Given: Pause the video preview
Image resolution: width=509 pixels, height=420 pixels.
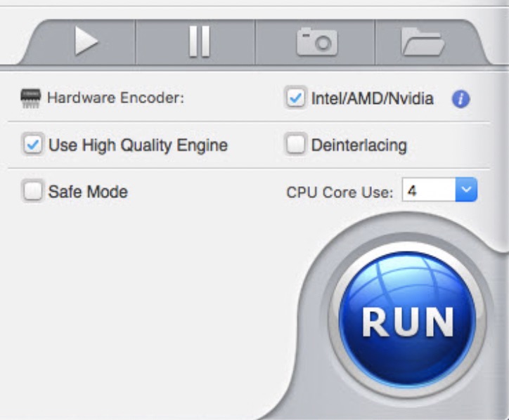Looking at the screenshot, I should (x=200, y=41).
